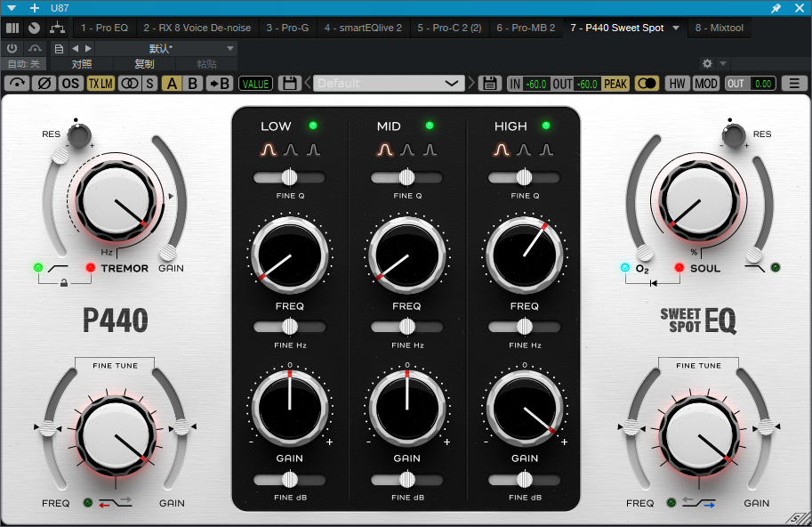Open the hamburger menu in plugin toolbar
This screenshot has width=812, height=527.
pos(794,84)
